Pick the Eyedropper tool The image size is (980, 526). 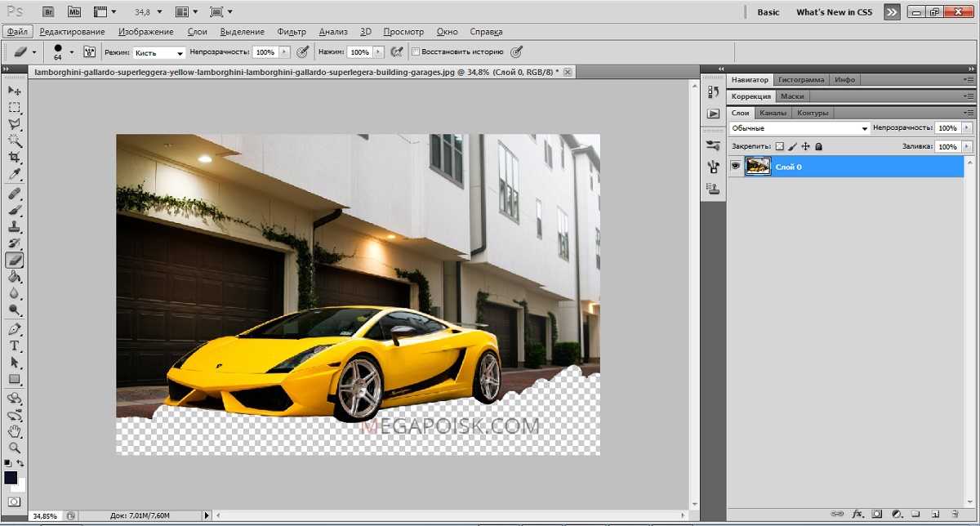(15, 175)
